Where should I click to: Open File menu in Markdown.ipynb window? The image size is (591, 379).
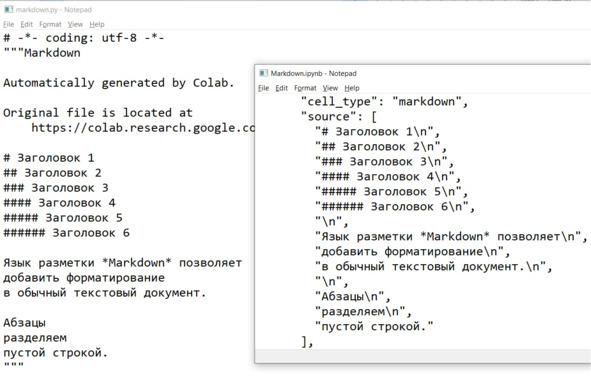pyautogui.click(x=263, y=88)
